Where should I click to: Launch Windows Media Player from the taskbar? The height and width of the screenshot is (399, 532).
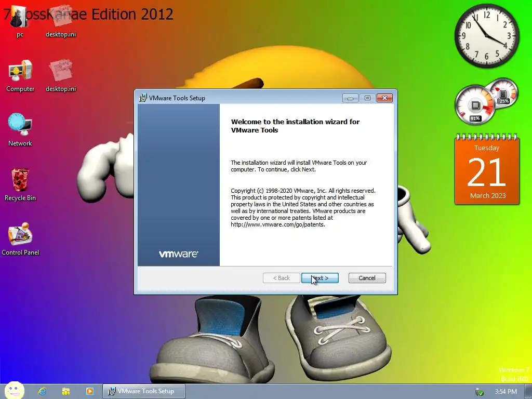(89, 391)
